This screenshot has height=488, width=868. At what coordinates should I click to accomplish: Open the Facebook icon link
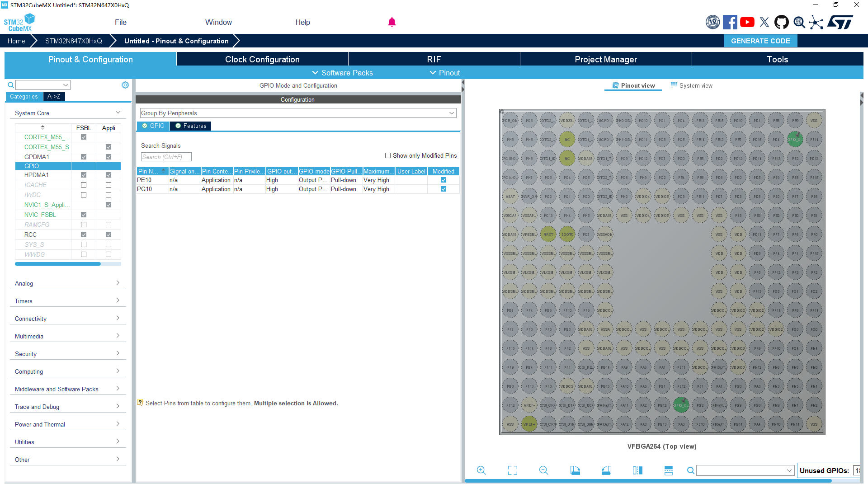point(730,22)
